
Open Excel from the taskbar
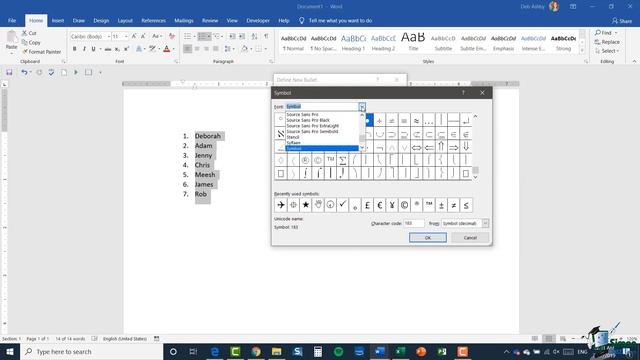(x=400, y=351)
